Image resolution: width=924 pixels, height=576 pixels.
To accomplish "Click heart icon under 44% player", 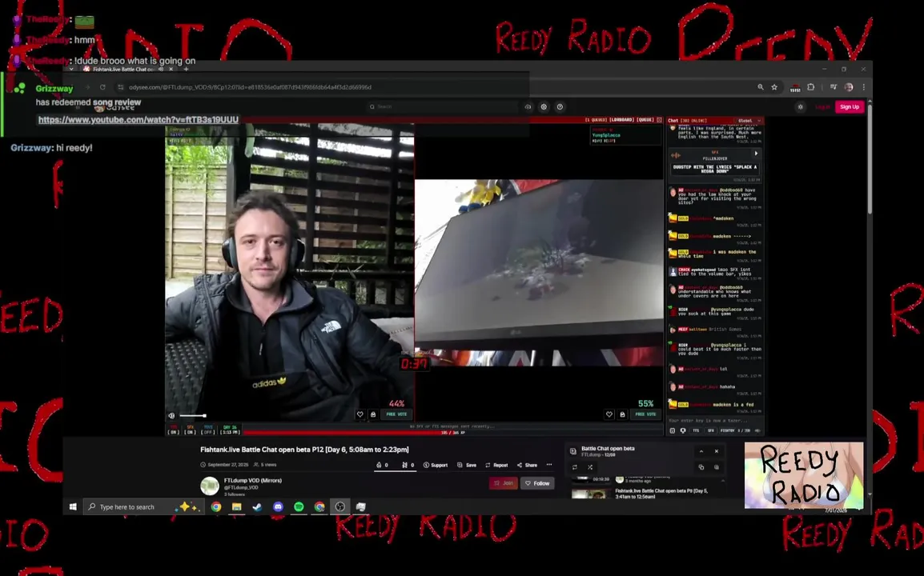I will click(360, 414).
